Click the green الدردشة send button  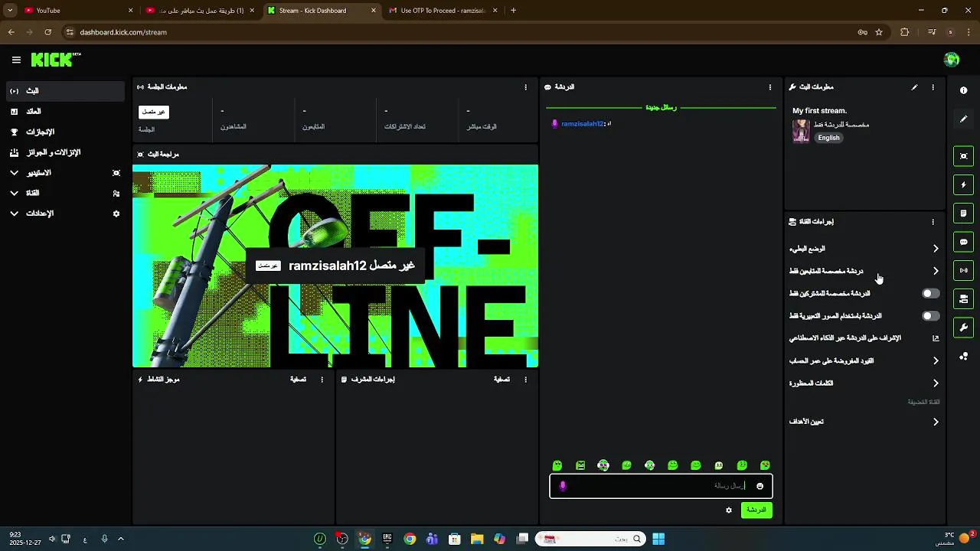click(756, 510)
